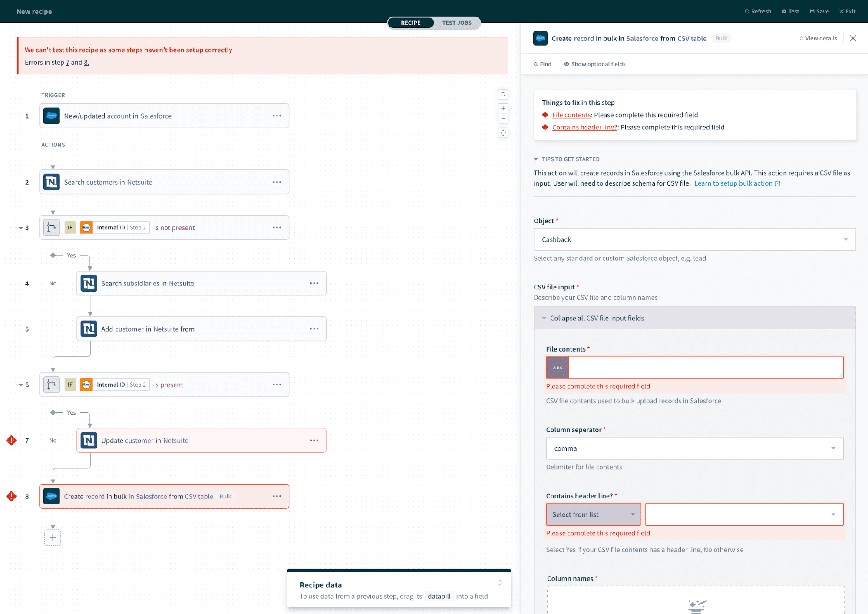Viewport: 868px width, 614px height.
Task: Click into the File contents input field
Action: (705, 368)
